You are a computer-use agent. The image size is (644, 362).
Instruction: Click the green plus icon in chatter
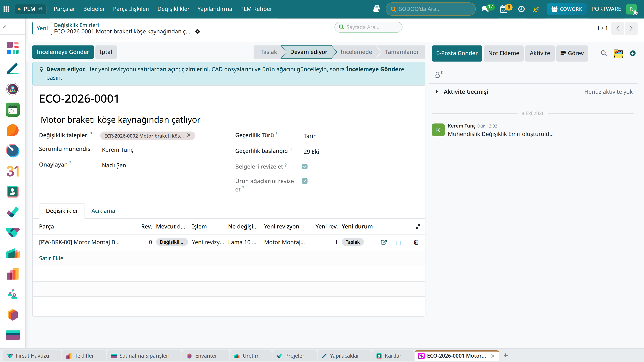[633, 53]
